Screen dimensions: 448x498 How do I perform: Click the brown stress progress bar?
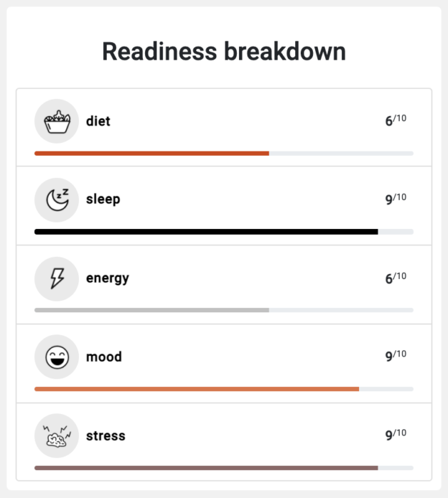(x=224, y=468)
